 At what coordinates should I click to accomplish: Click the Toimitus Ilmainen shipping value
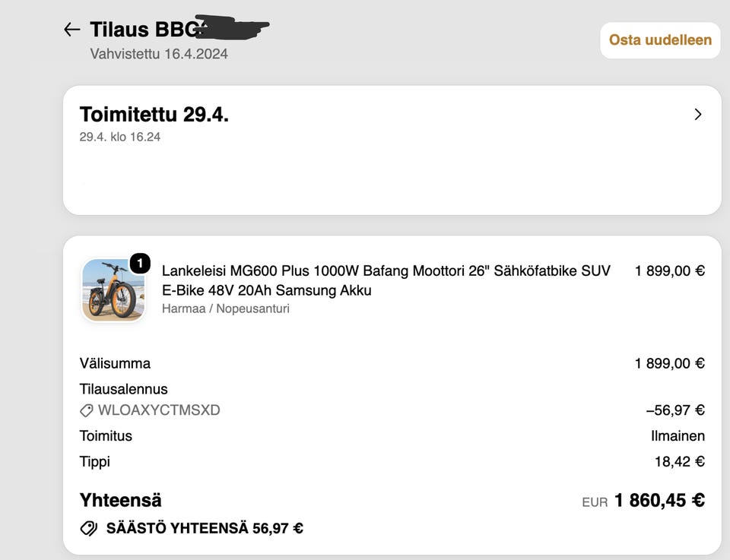(x=678, y=436)
